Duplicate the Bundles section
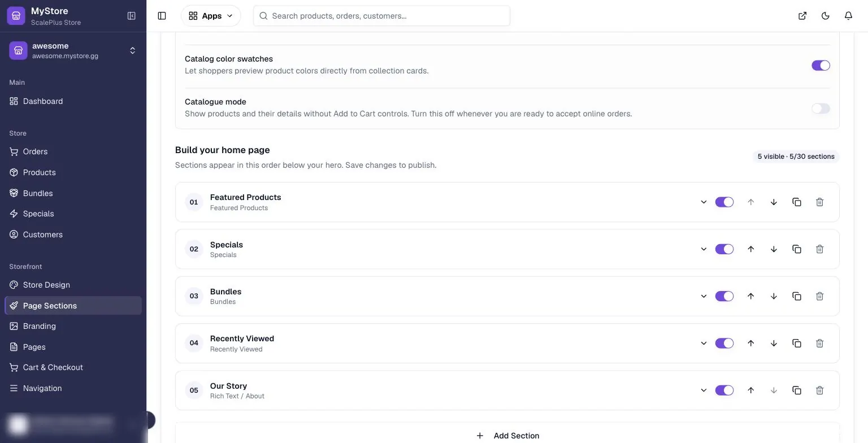This screenshot has height=443, width=868. click(797, 296)
